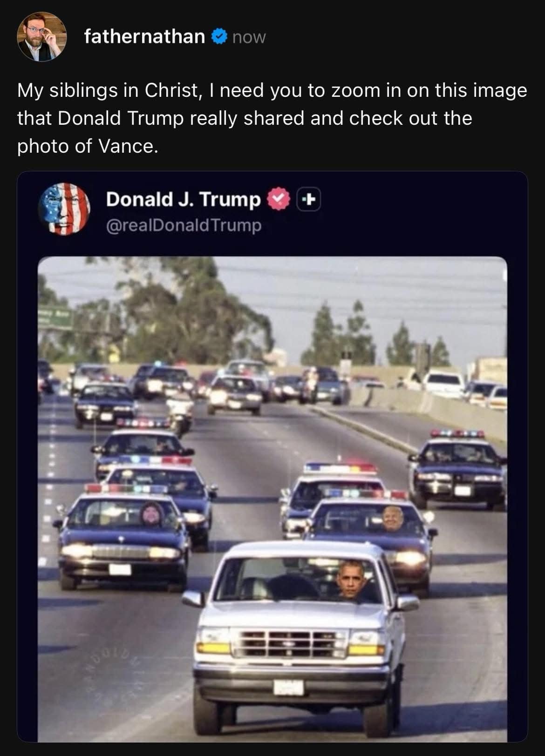Click the Bronco's license plate
This screenshot has width=545, height=756.
288,688
